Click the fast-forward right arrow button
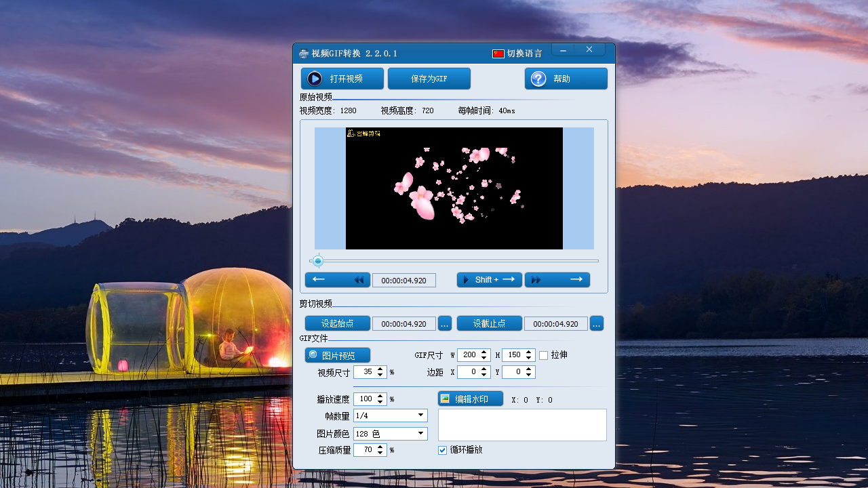 pos(557,280)
